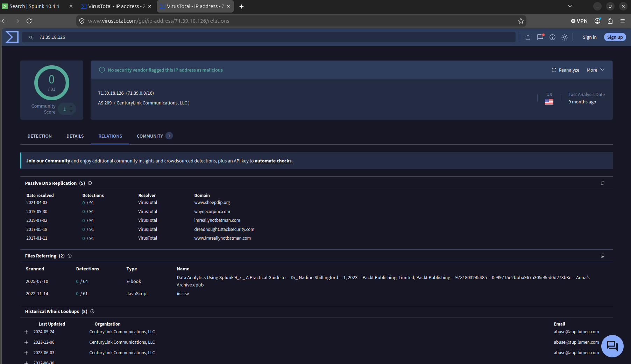Switch to the DETECTION tab
Viewport: 631px width, 364px height.
tap(40, 136)
